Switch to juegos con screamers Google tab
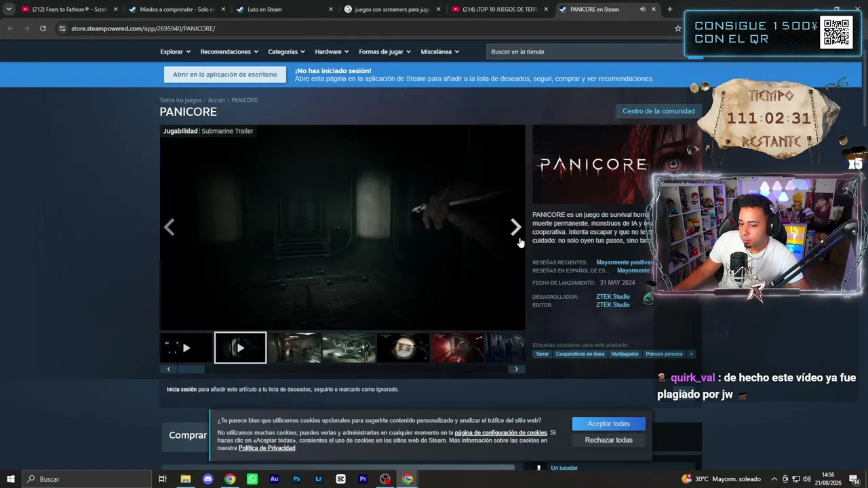 pyautogui.click(x=393, y=9)
